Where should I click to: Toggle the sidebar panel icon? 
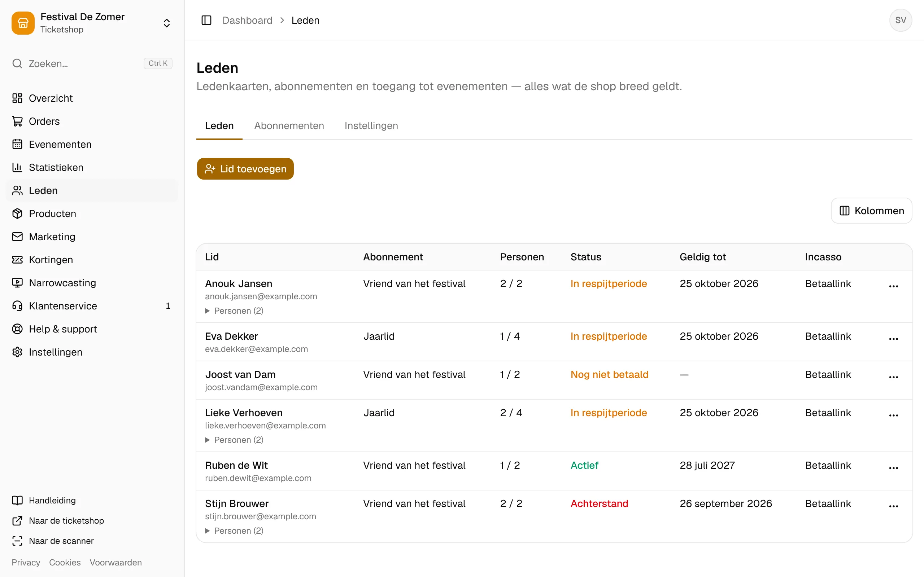pyautogui.click(x=206, y=20)
